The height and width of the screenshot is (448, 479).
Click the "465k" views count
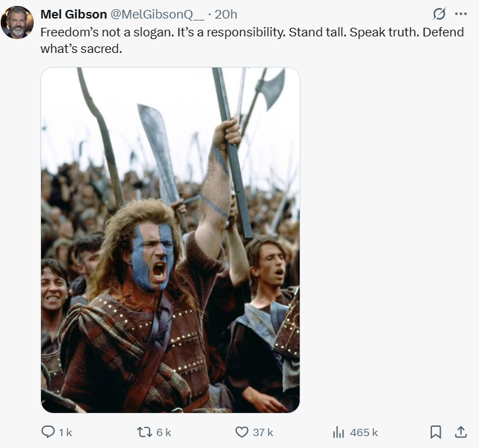(364, 432)
